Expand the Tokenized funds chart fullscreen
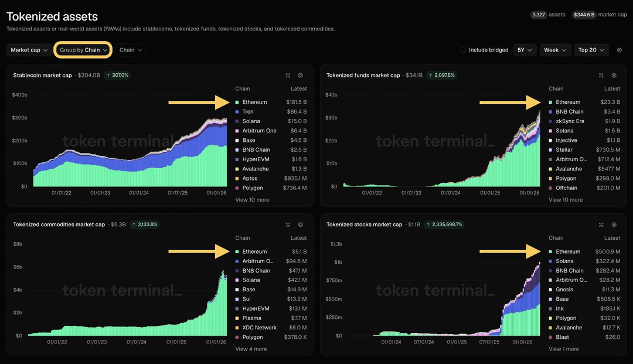633x364 pixels. point(601,76)
